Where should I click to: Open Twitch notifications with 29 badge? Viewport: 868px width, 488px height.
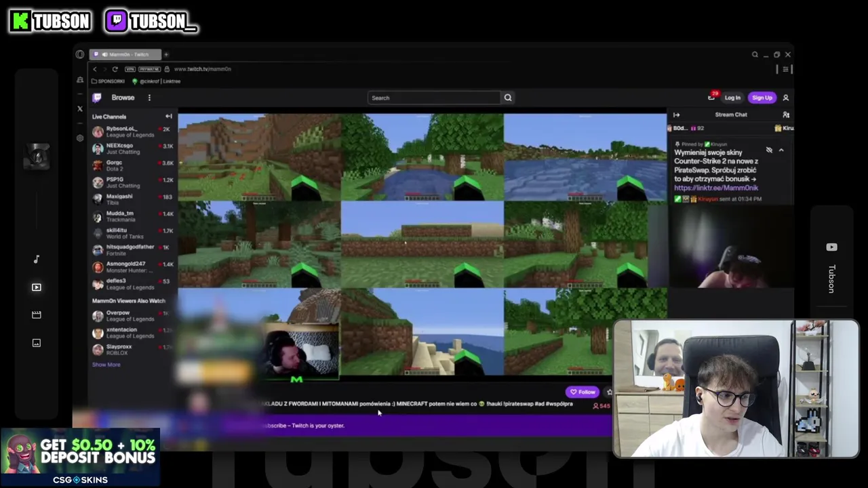[711, 97]
